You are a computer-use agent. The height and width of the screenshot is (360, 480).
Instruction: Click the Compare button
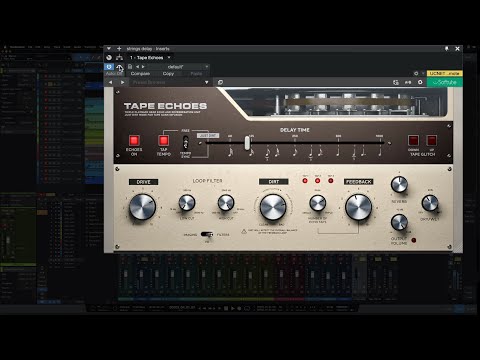point(140,73)
